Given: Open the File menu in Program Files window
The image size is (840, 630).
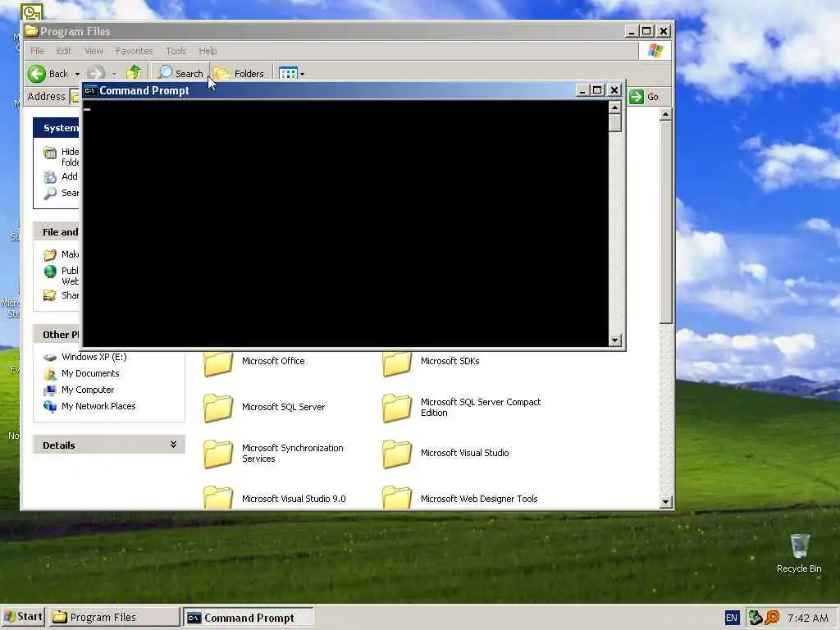Looking at the screenshot, I should click(x=37, y=51).
